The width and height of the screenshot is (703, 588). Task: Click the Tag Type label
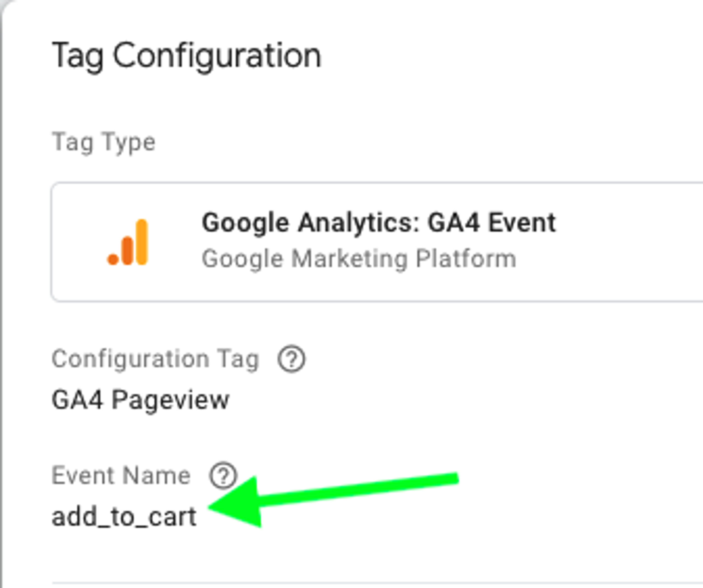(x=104, y=142)
